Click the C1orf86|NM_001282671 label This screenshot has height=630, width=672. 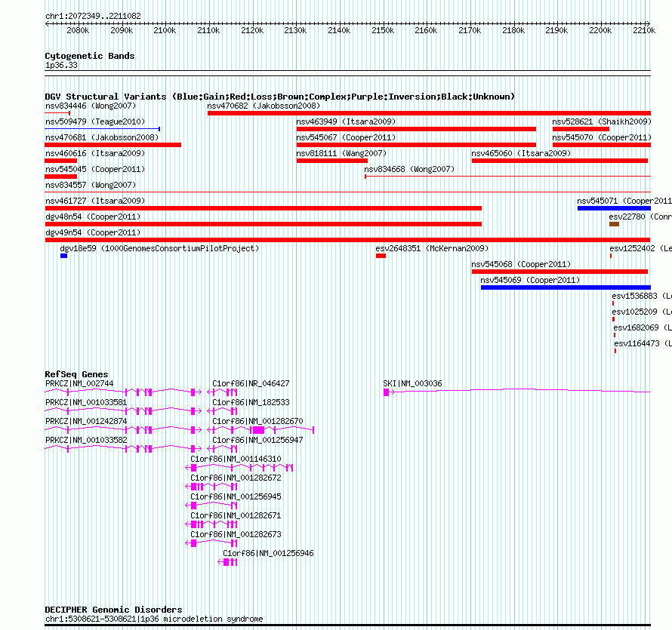click(236, 515)
